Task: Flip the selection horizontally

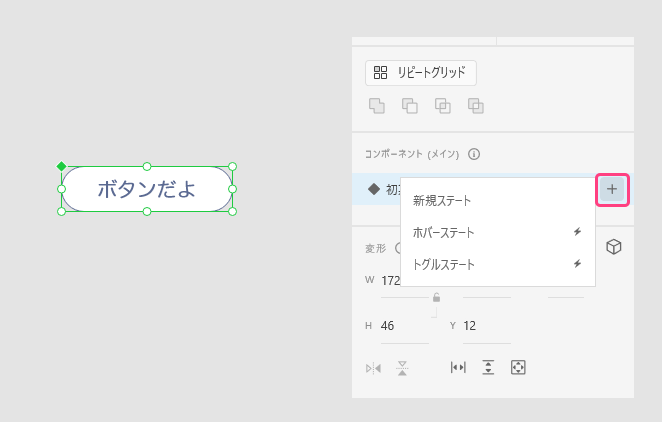Action: (x=373, y=368)
